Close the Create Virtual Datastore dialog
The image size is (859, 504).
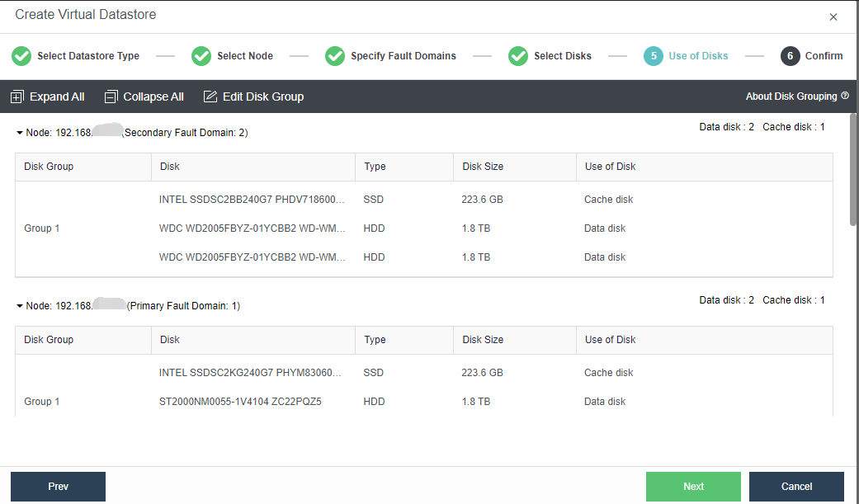(833, 17)
